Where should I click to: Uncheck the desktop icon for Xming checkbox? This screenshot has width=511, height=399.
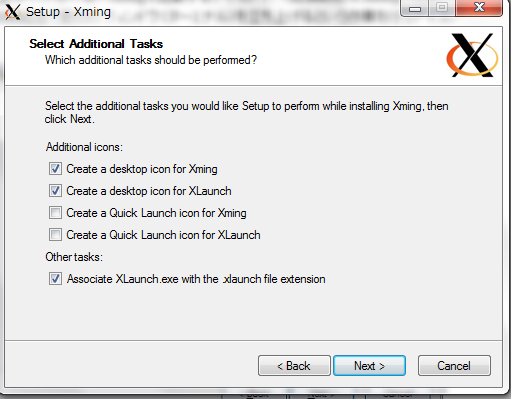coord(55,169)
